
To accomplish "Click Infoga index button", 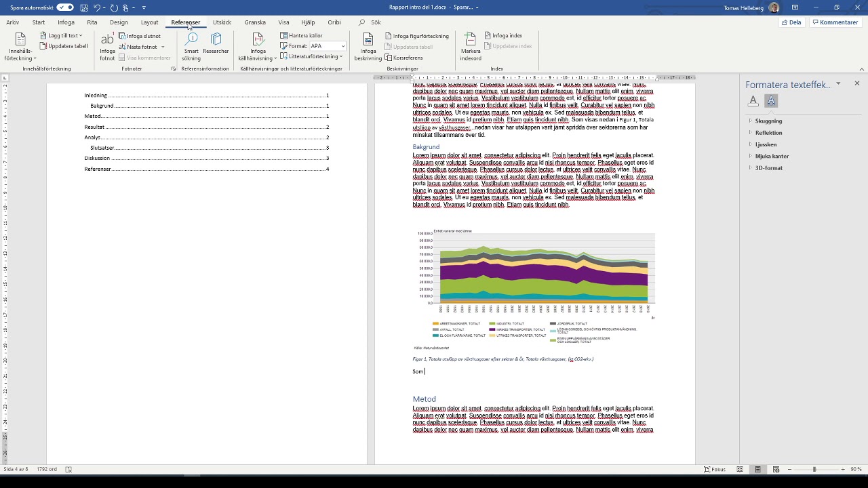I will point(503,35).
